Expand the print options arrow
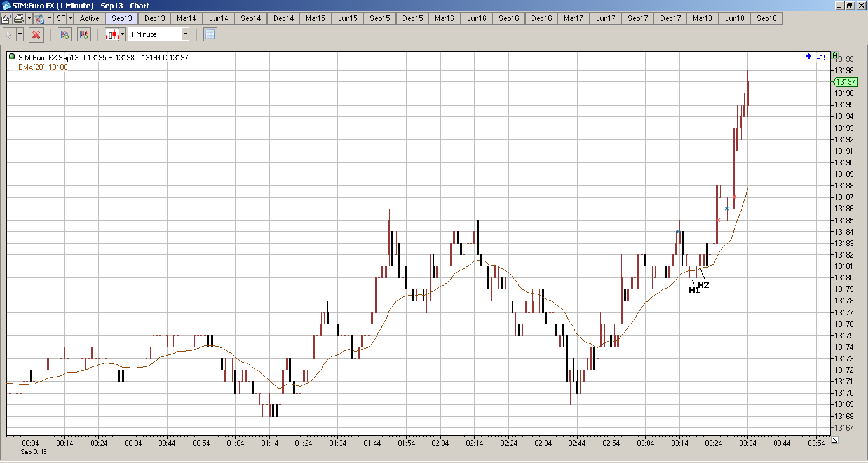Screen dimensions: 868x463 [29, 18]
